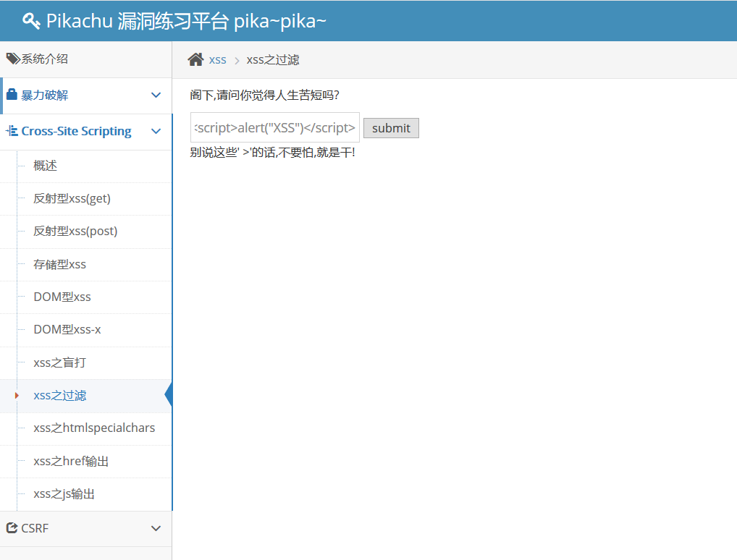Click the xss之过滤 breadcrumb text
This screenshot has height=560, width=737.
coord(273,60)
